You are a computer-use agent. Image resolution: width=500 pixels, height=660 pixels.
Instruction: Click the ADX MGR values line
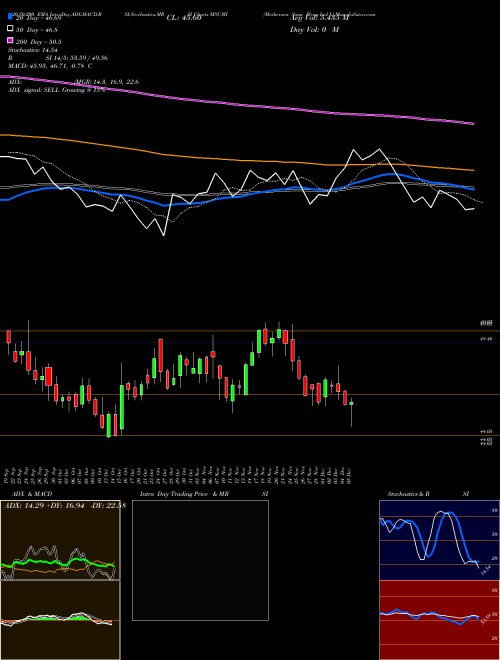(x=73, y=82)
